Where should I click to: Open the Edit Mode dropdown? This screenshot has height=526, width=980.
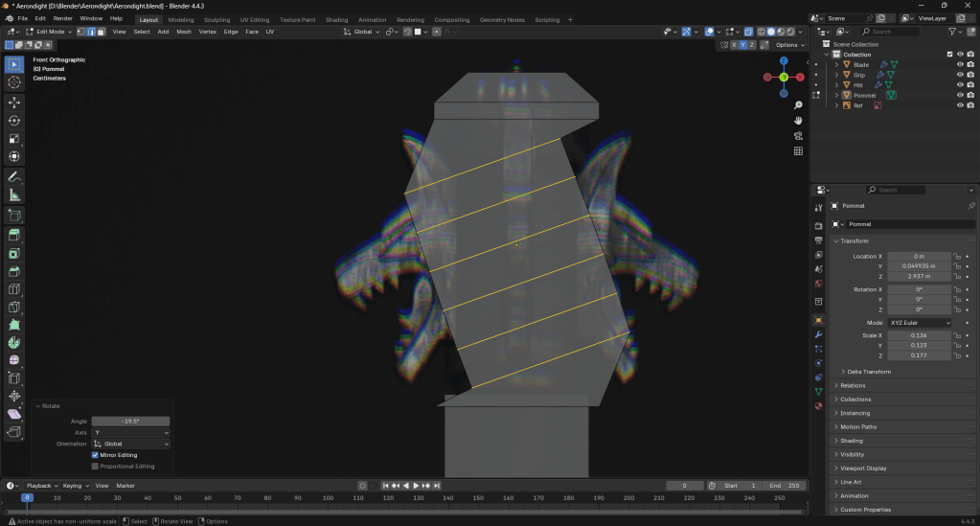(52, 32)
